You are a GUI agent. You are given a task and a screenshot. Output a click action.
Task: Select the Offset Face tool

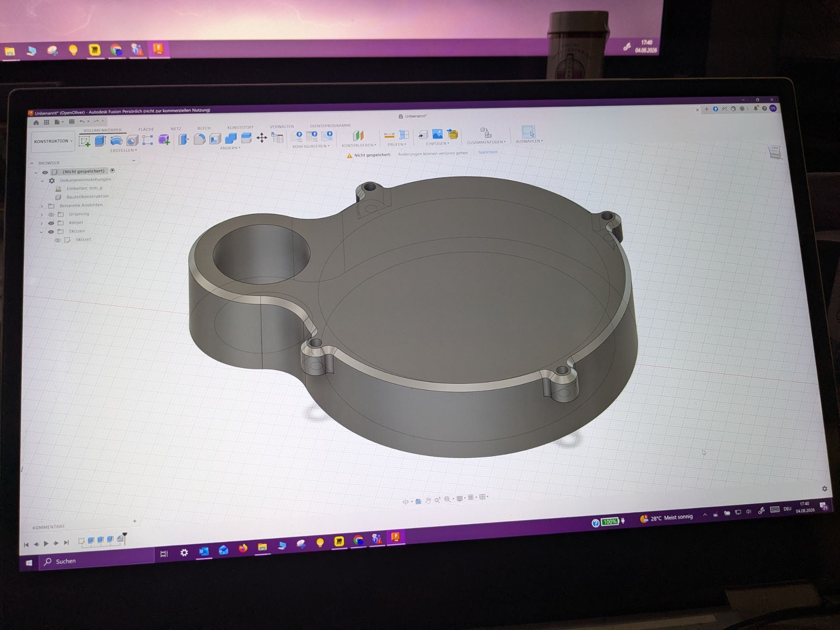point(246,137)
